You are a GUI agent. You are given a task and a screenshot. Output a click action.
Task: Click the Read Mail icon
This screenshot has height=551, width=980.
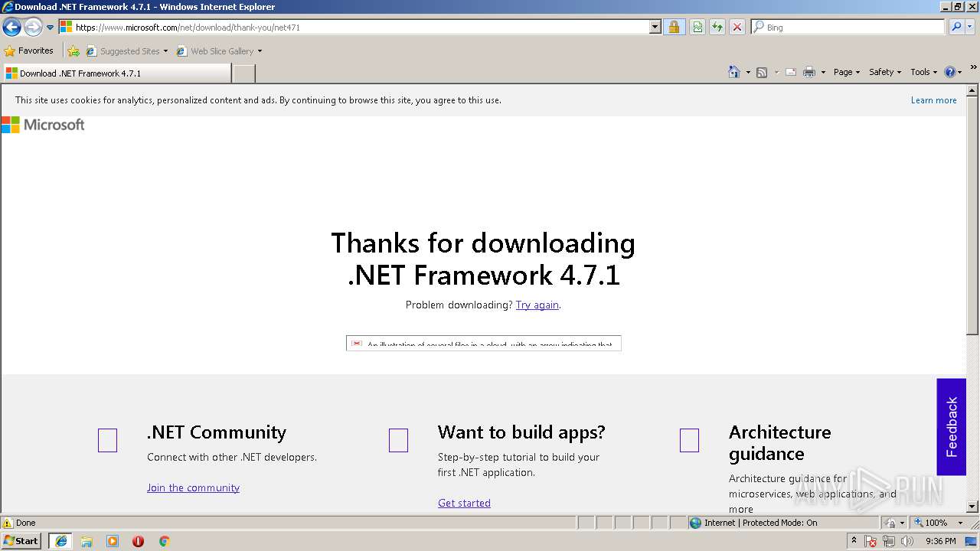coord(791,72)
